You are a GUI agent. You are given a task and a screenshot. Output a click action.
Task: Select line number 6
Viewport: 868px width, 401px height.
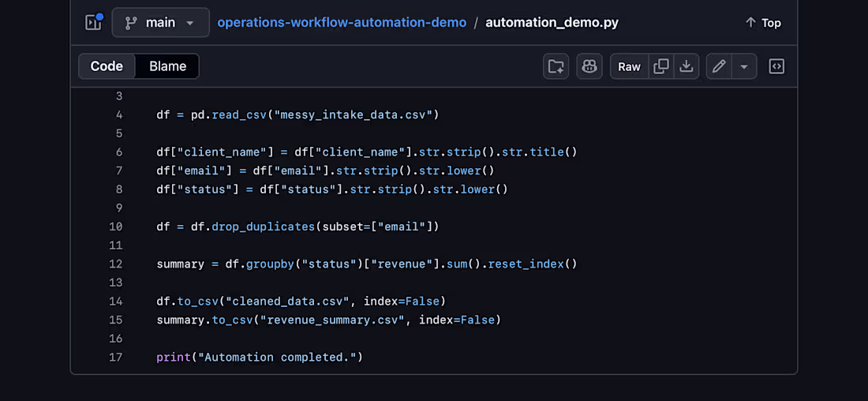click(120, 152)
